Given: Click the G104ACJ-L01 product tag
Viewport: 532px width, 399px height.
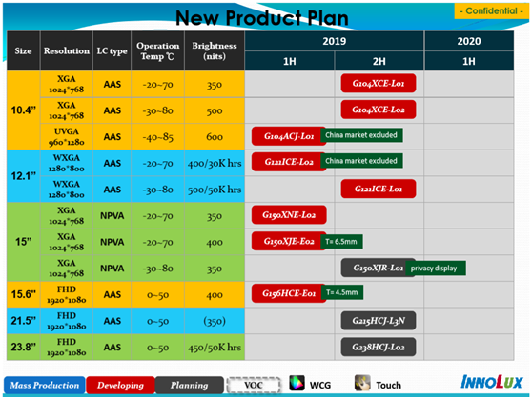Looking at the screenshot, I should [x=289, y=136].
